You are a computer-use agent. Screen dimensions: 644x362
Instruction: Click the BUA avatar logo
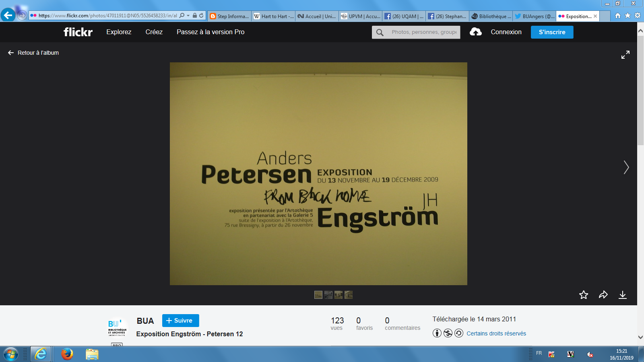(x=117, y=327)
